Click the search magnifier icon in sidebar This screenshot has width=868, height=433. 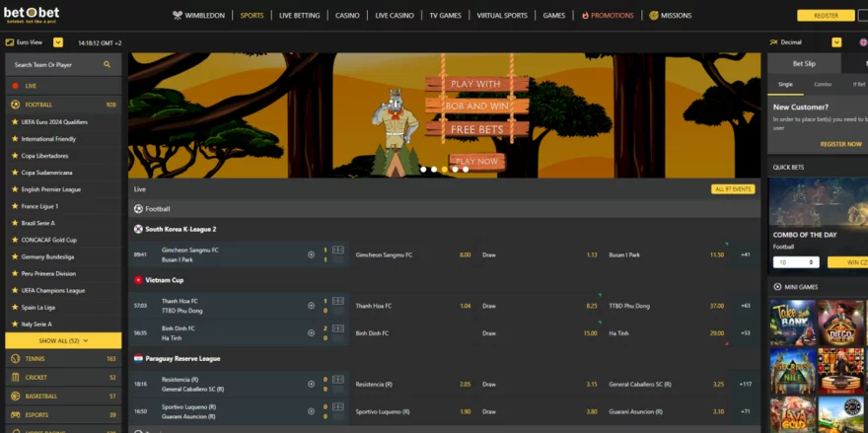click(107, 64)
